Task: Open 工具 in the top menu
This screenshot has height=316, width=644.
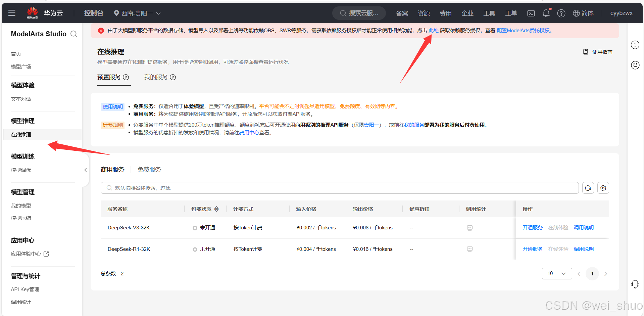Action: [489, 13]
